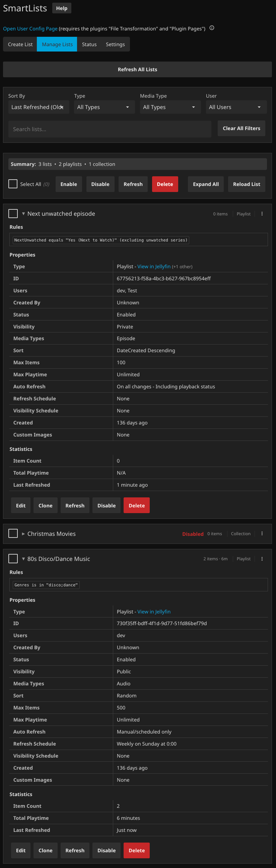Image resolution: width=276 pixels, height=868 pixels.
Task: Edit the Next unwatched episode list
Action: pos(20,505)
